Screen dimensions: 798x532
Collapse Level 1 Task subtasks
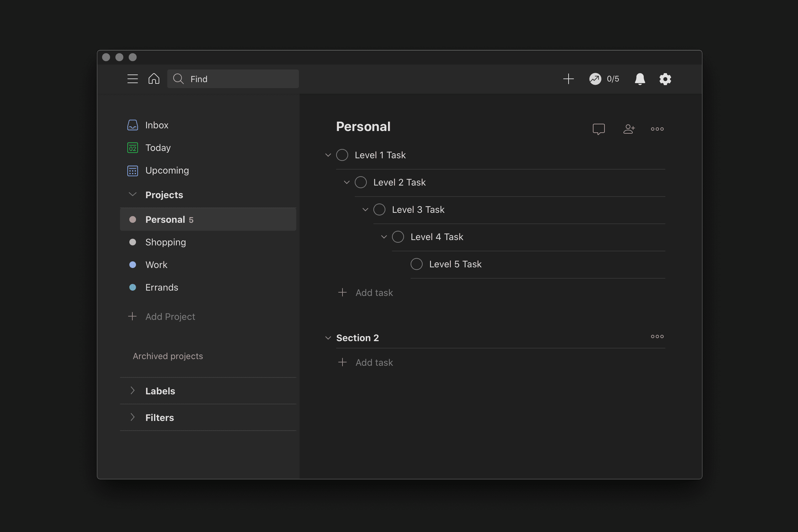328,155
